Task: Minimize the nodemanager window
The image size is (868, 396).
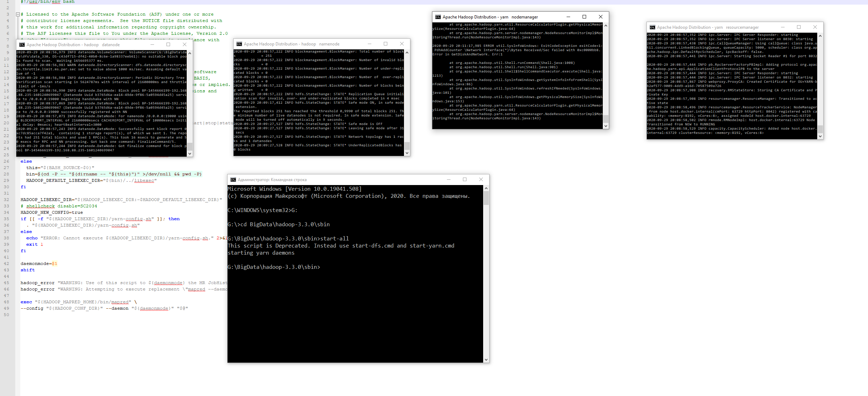Action: point(568,17)
